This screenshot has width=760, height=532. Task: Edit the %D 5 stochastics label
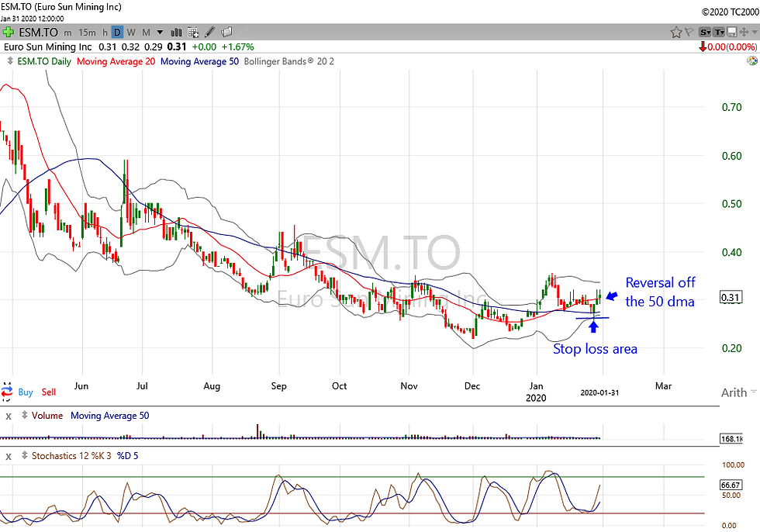point(127,456)
